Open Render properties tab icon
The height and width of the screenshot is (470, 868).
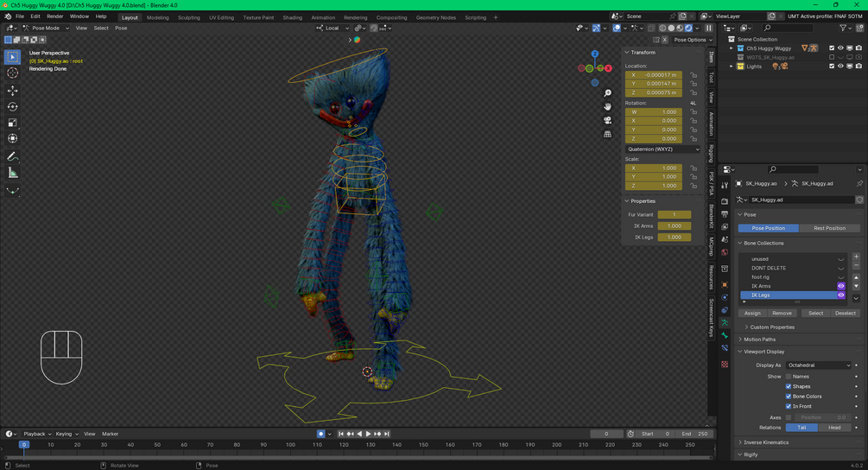click(725, 201)
